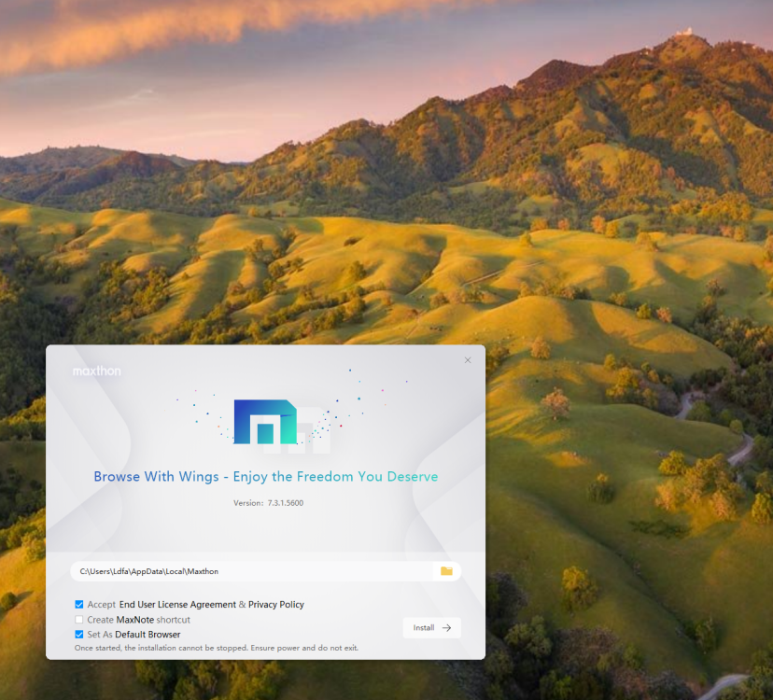Click the Default Browser label text
The width and height of the screenshot is (773, 700).
[148, 635]
